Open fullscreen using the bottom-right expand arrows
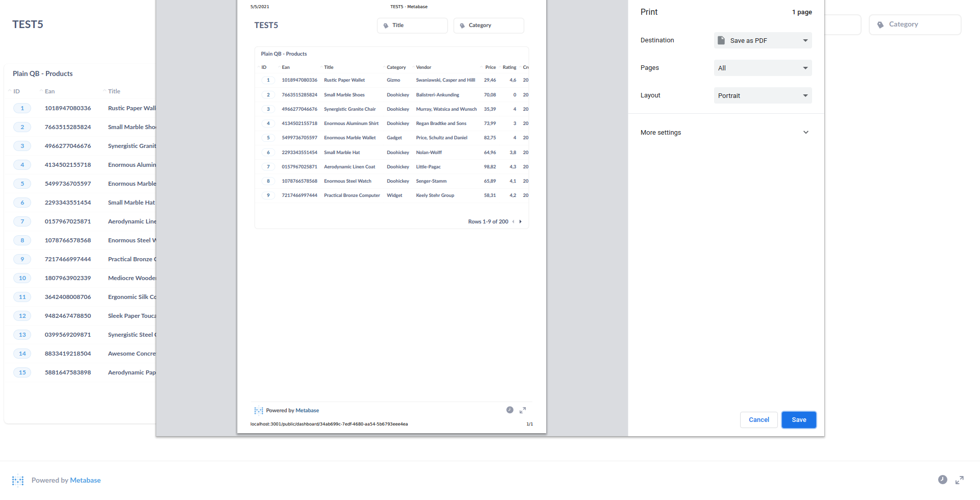 [x=960, y=480]
